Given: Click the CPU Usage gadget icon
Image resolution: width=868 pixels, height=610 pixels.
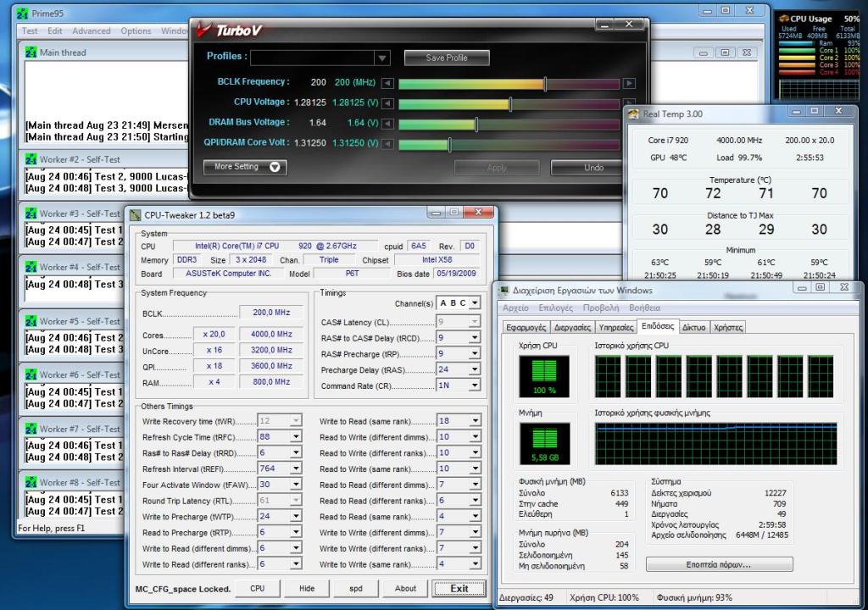Looking at the screenshot, I should click(784, 19).
